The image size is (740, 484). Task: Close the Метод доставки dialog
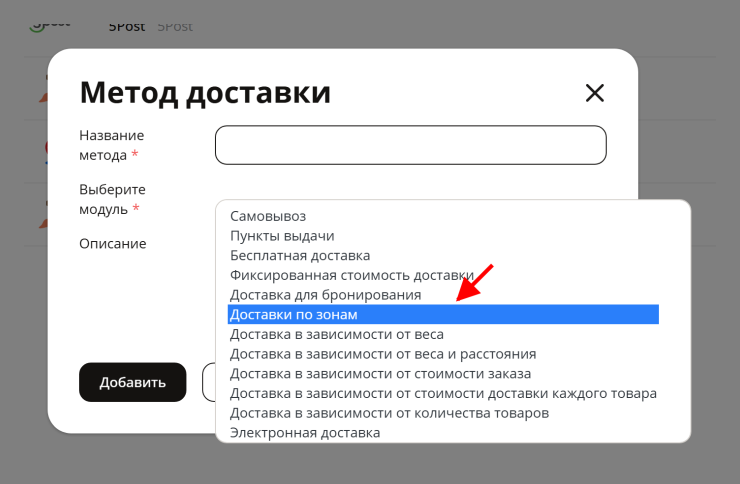pos(595,93)
